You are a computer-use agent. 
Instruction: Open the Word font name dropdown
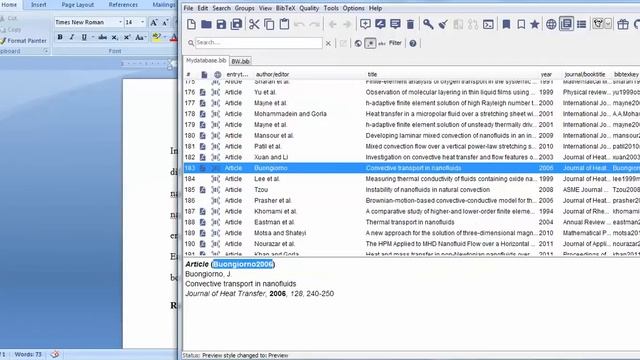coord(120,22)
